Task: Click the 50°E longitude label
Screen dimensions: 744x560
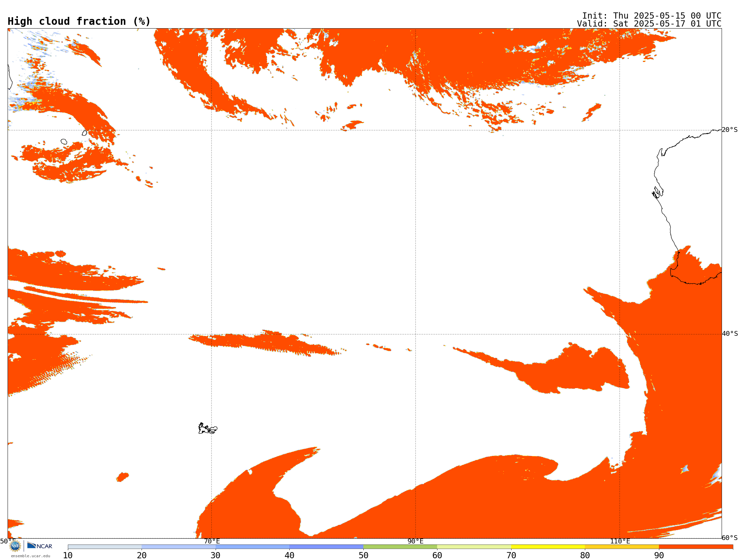Action: click(8, 541)
